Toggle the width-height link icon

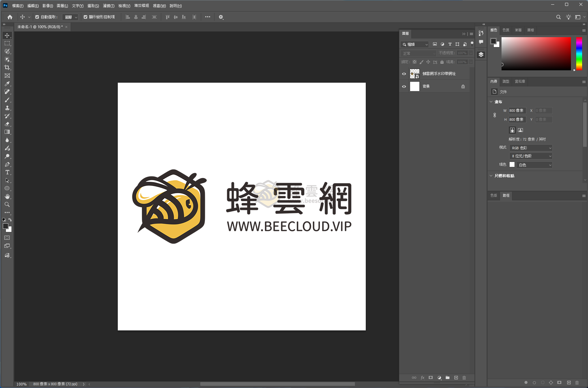point(495,115)
